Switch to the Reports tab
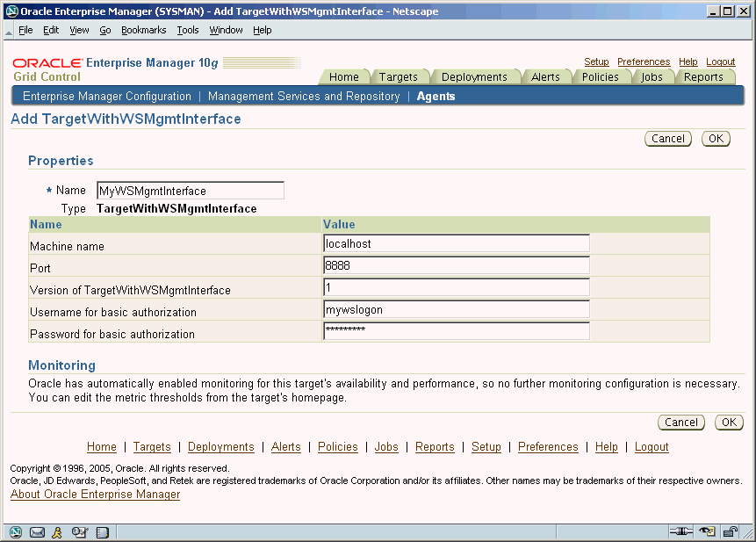 tap(703, 77)
